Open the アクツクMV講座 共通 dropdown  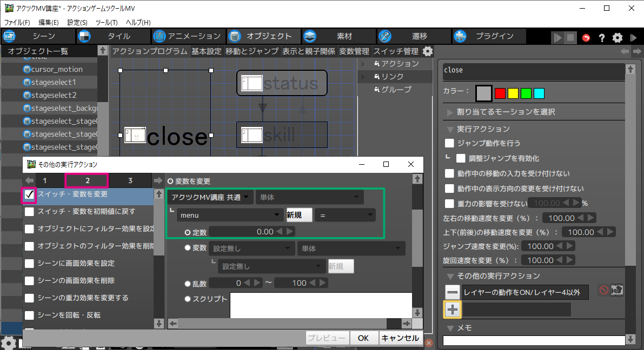click(x=210, y=198)
